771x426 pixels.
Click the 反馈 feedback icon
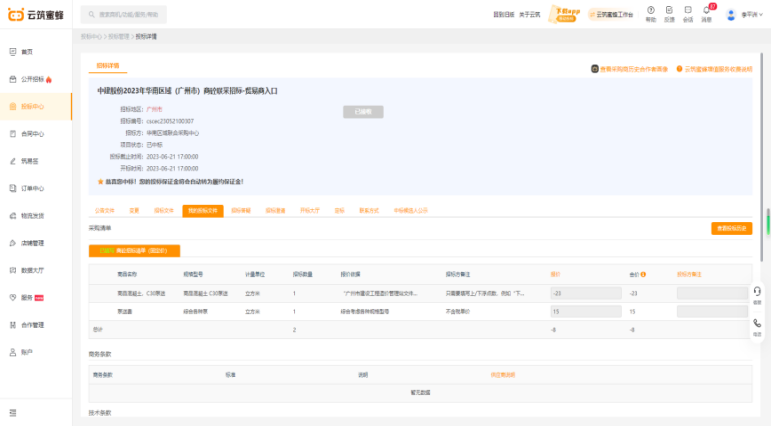click(x=669, y=12)
